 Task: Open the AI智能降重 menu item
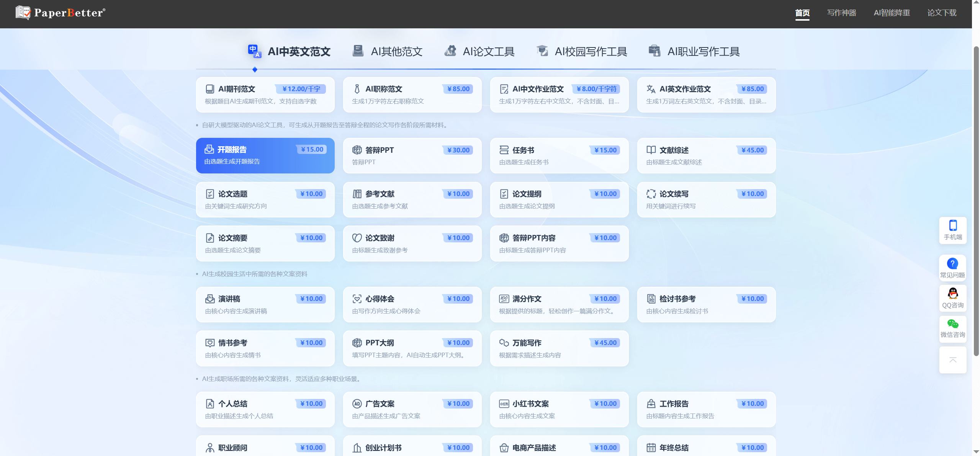tap(892, 13)
